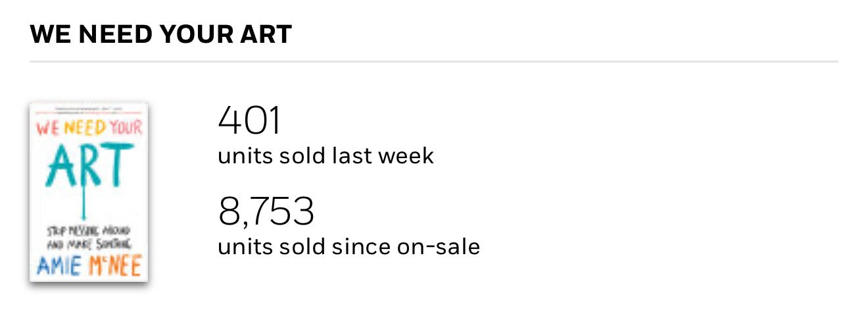Click the teal drip line below ART
The image size is (868, 322).
click(x=84, y=203)
